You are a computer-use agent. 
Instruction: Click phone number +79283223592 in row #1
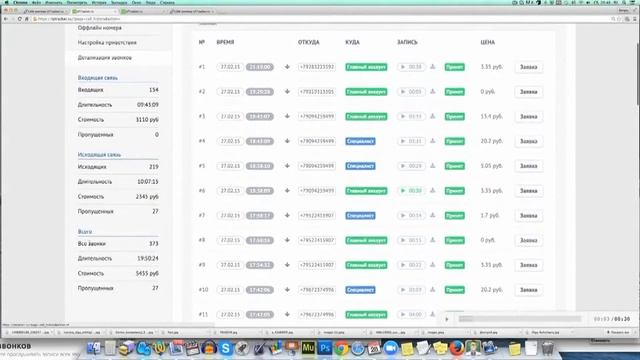[317, 67]
